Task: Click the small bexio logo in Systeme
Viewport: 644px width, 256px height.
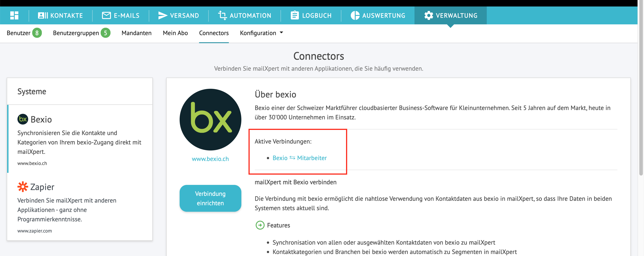Action: pos(23,119)
